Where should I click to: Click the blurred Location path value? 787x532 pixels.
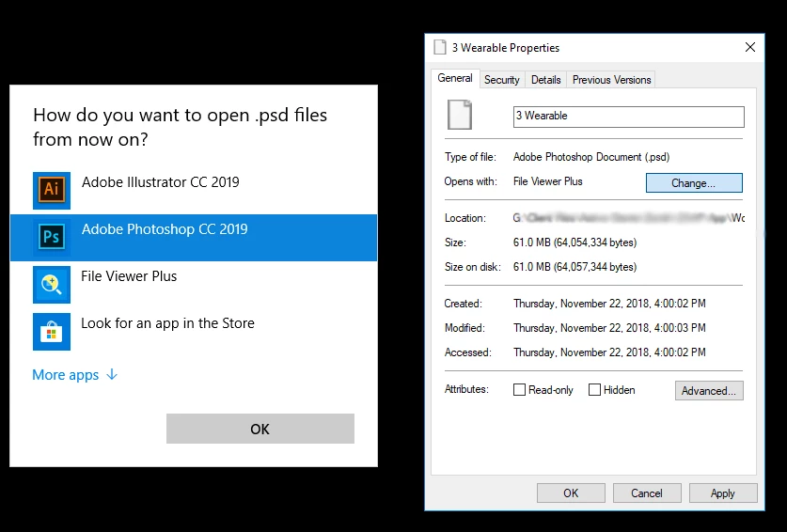(628, 218)
